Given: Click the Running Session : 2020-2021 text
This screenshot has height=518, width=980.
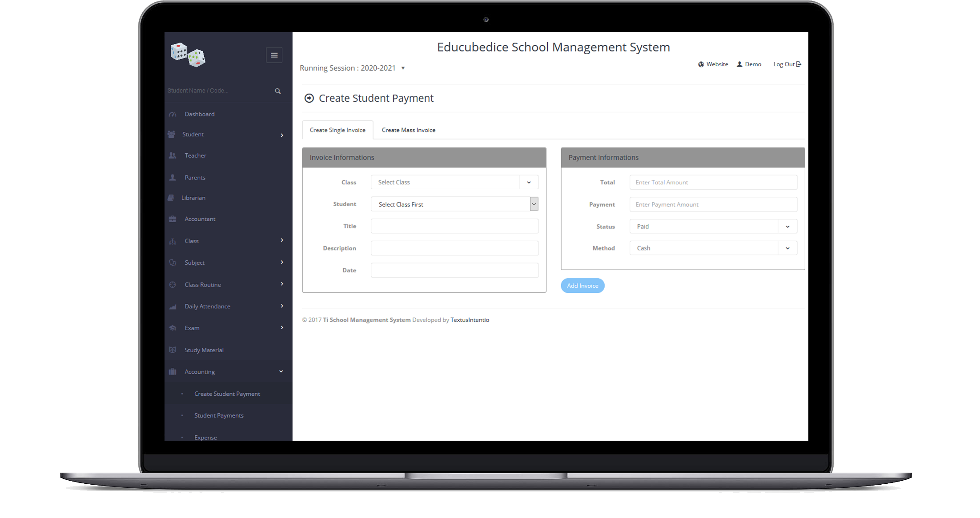Looking at the screenshot, I should point(348,68).
